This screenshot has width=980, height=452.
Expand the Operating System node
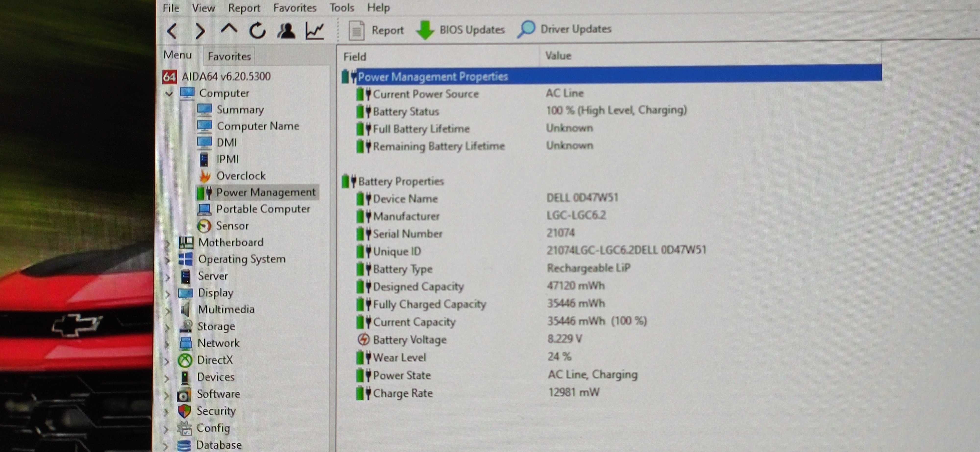point(167,261)
